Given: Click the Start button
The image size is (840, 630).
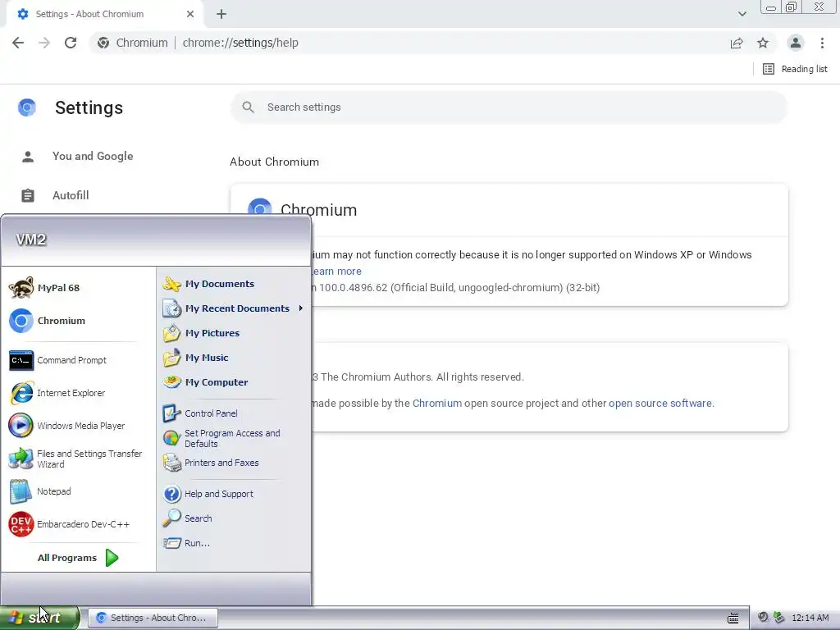Looking at the screenshot, I should [x=39, y=618].
